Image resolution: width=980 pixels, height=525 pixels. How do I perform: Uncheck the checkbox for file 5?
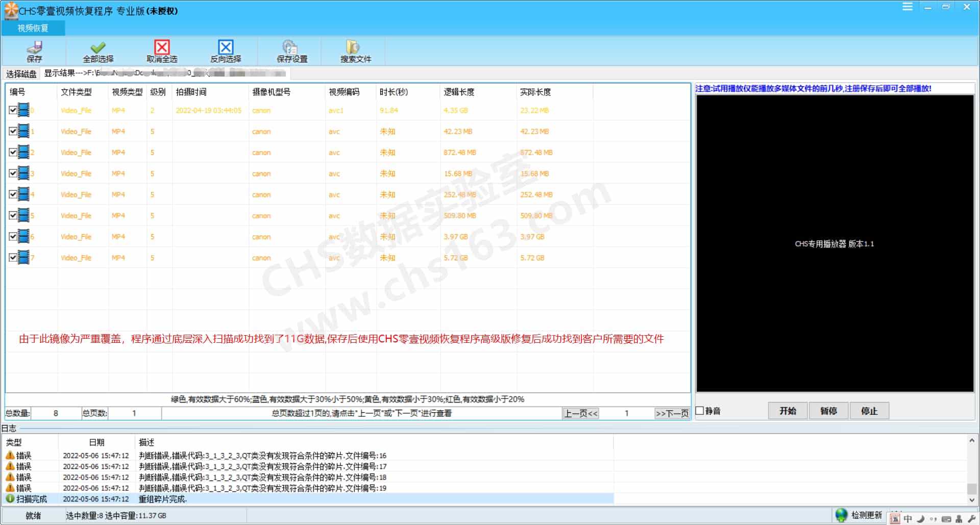pyautogui.click(x=13, y=215)
